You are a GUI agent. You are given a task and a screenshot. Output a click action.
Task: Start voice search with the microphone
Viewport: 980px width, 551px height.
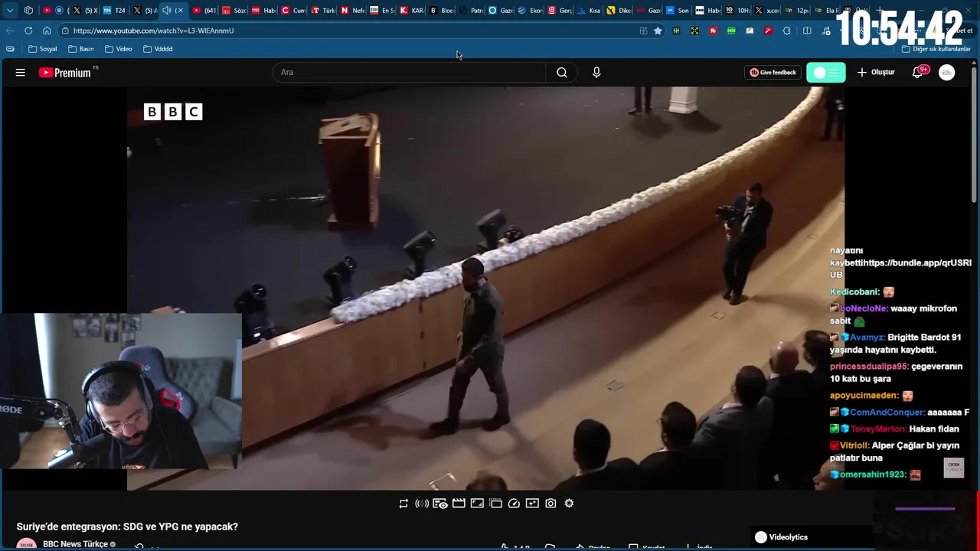596,72
